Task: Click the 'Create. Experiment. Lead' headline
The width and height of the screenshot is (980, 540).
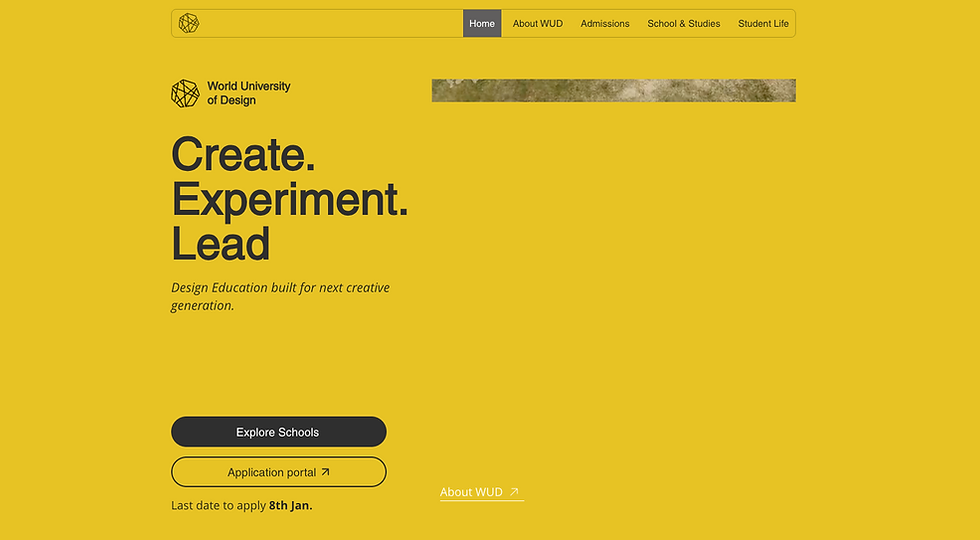Action: [x=289, y=199]
